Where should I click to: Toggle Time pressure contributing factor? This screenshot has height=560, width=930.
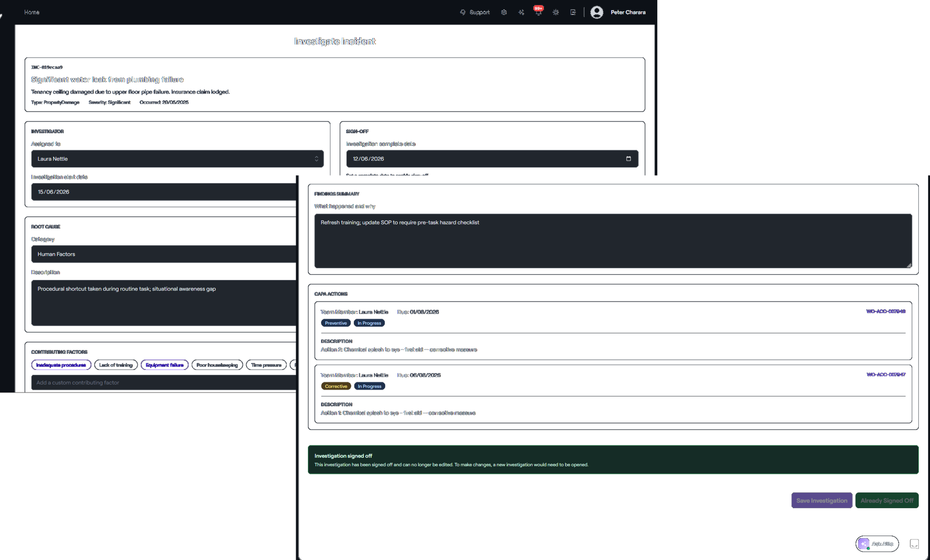[266, 365]
